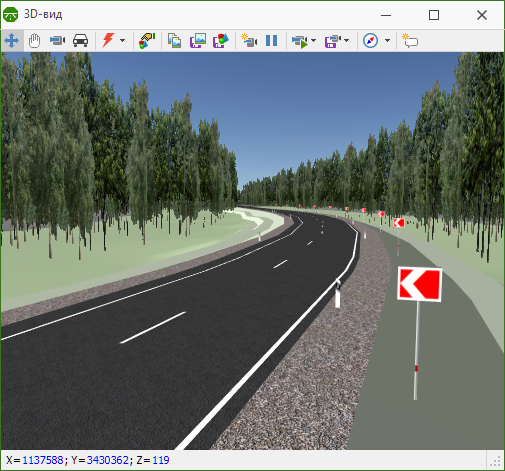Copy the view image to clipboard
505x471 pixels.
174,41
